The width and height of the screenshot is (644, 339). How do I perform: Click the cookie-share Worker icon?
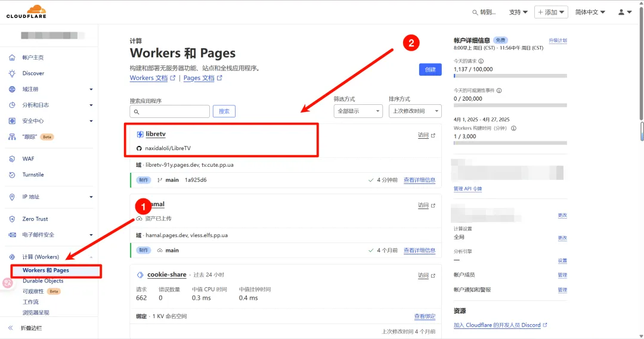tap(140, 275)
